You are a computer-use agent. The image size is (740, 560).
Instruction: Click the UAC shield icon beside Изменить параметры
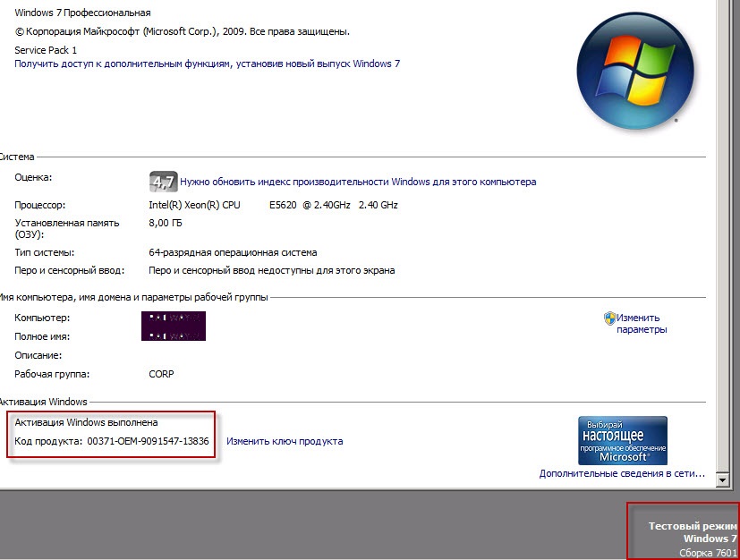click(x=609, y=318)
